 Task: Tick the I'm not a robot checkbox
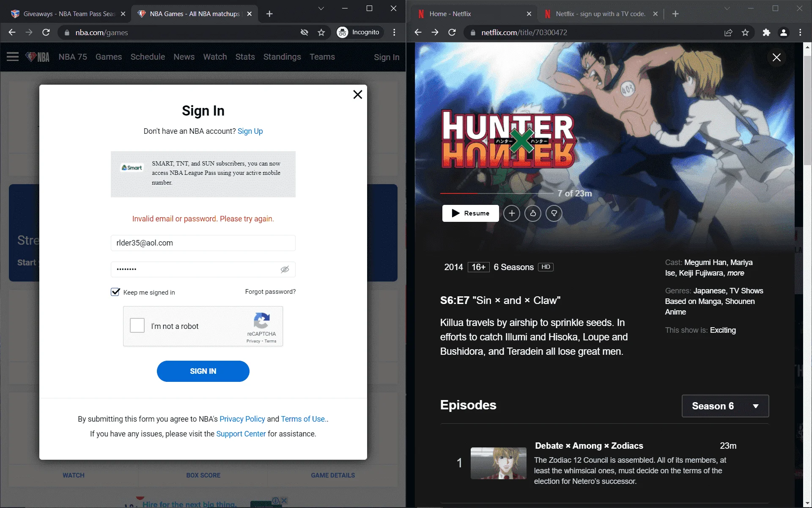[137, 326]
